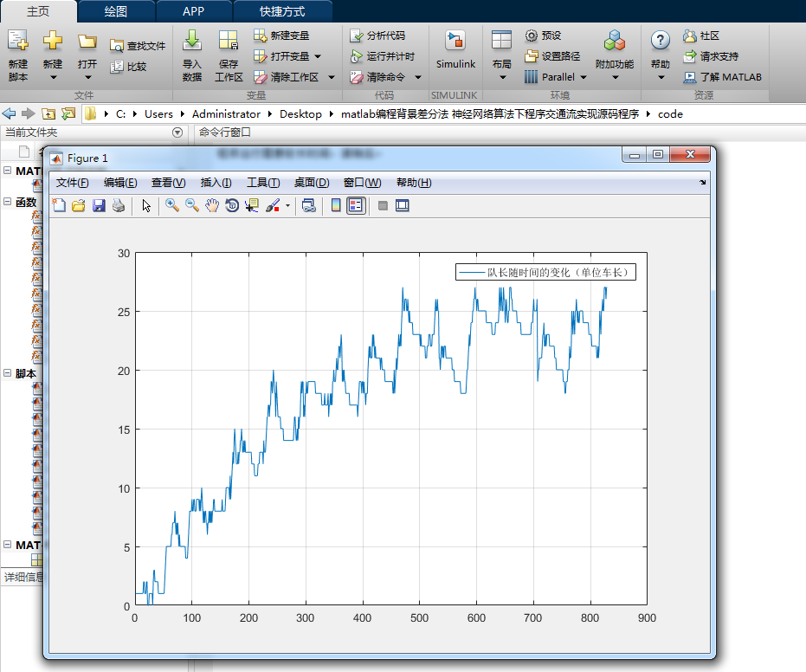
Task: Collapse the 函数 group in file browser
Action: point(7,202)
